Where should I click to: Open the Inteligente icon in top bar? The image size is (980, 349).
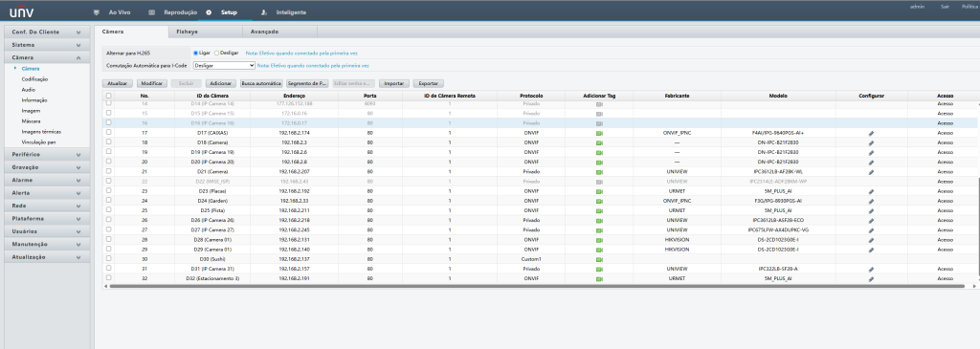point(264,12)
